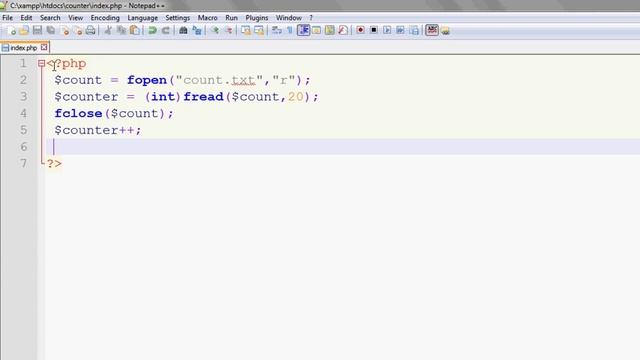Click the number 20 in fread call
The width and height of the screenshot is (640, 360).
[x=296, y=97]
